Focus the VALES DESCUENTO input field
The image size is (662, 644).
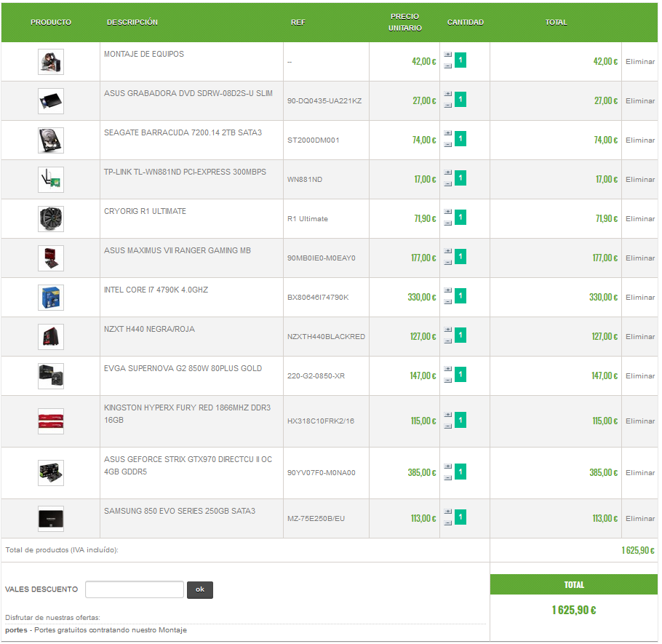(x=135, y=589)
